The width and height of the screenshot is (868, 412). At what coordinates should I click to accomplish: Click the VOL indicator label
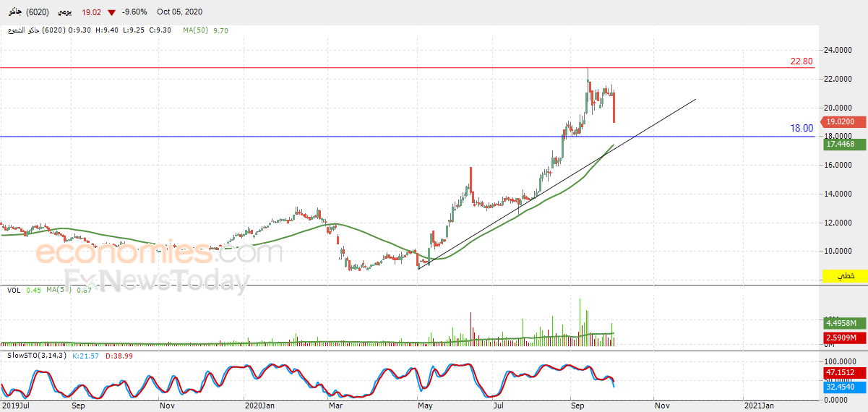[x=14, y=290]
